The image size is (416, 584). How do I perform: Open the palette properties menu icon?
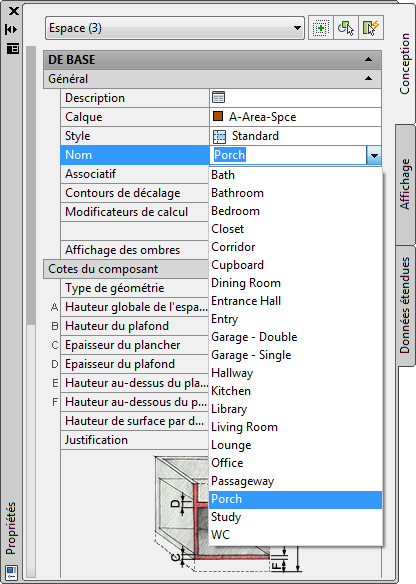(x=12, y=48)
